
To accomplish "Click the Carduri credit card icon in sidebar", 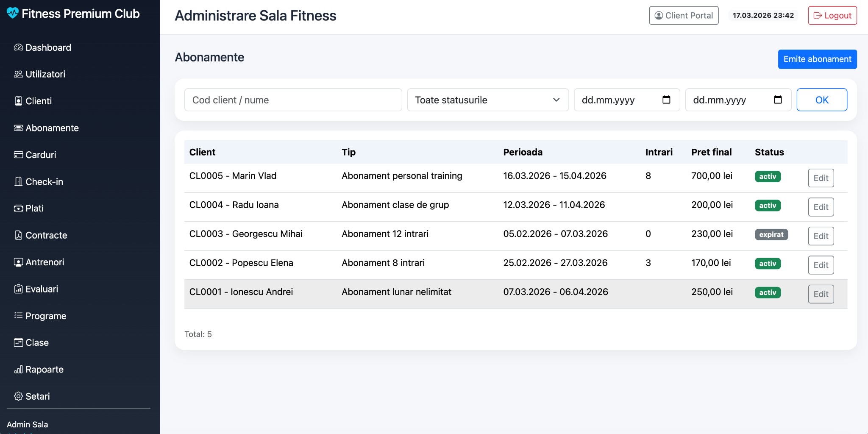I will [x=18, y=155].
